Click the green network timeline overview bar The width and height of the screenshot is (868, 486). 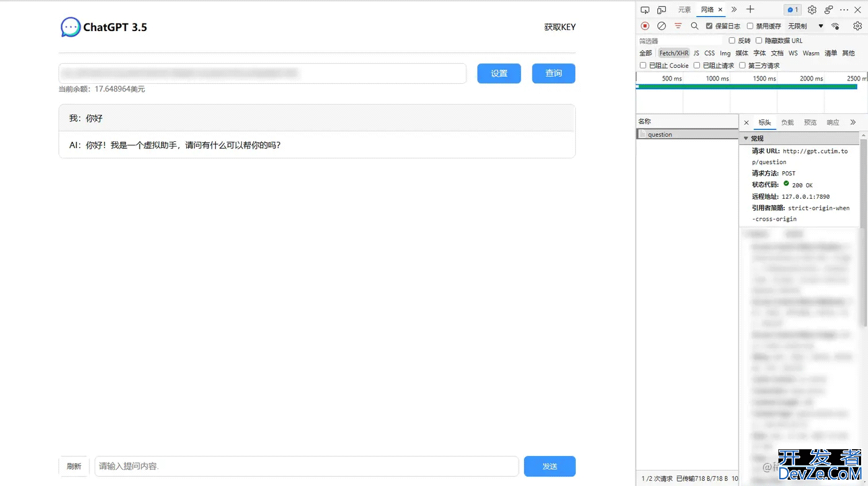(746, 87)
